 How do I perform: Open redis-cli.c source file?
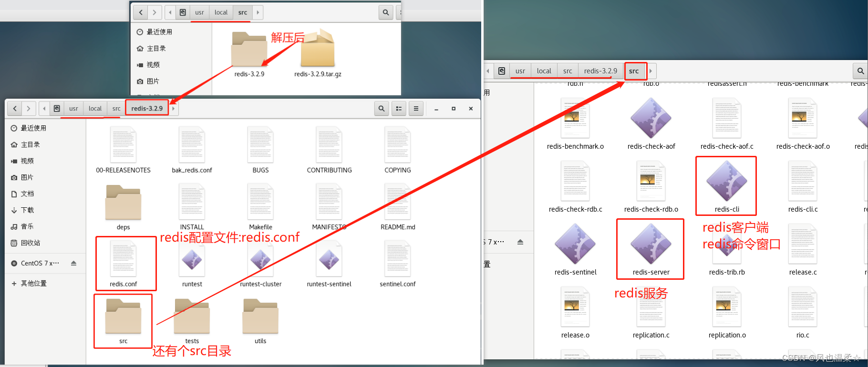tap(803, 186)
